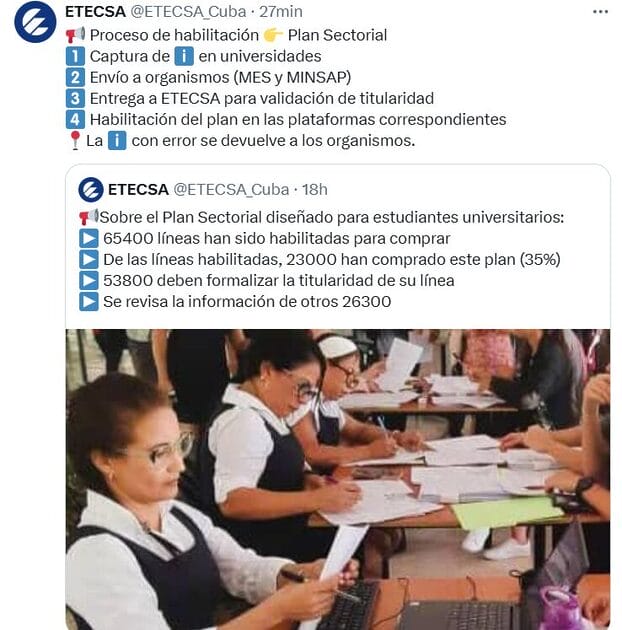The image size is (622, 630).
Task: Click ETECSA display name in main tweet
Action: pyautogui.click(x=95, y=12)
